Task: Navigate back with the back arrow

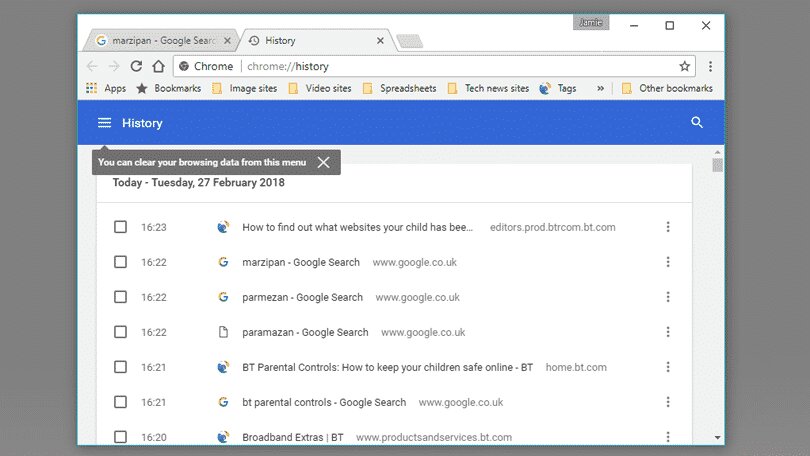Action: pos(92,66)
